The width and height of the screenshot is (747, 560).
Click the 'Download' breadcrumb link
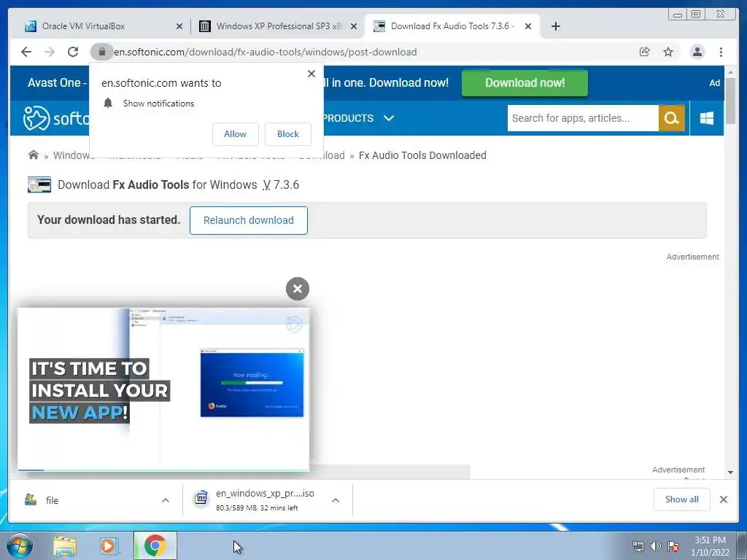click(x=322, y=155)
